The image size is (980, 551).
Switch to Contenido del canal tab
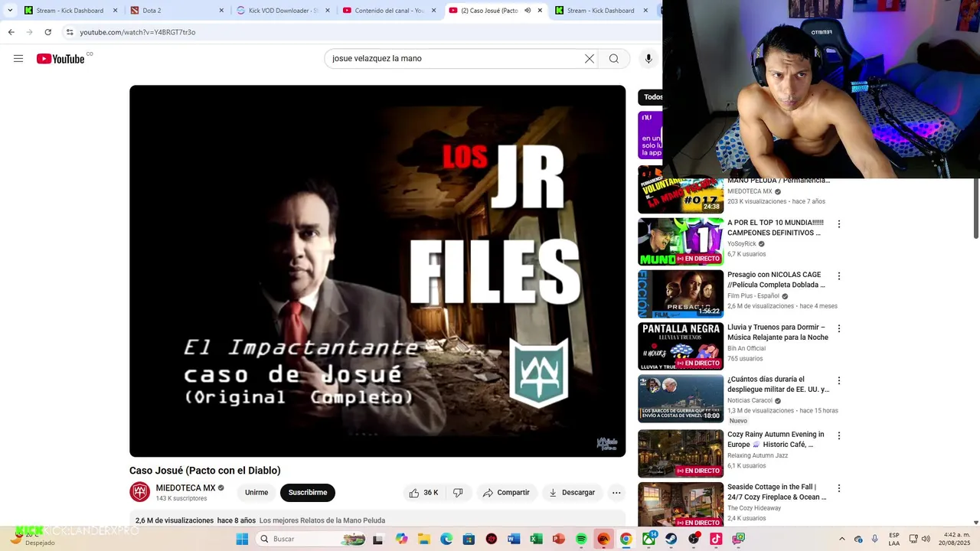[389, 11]
